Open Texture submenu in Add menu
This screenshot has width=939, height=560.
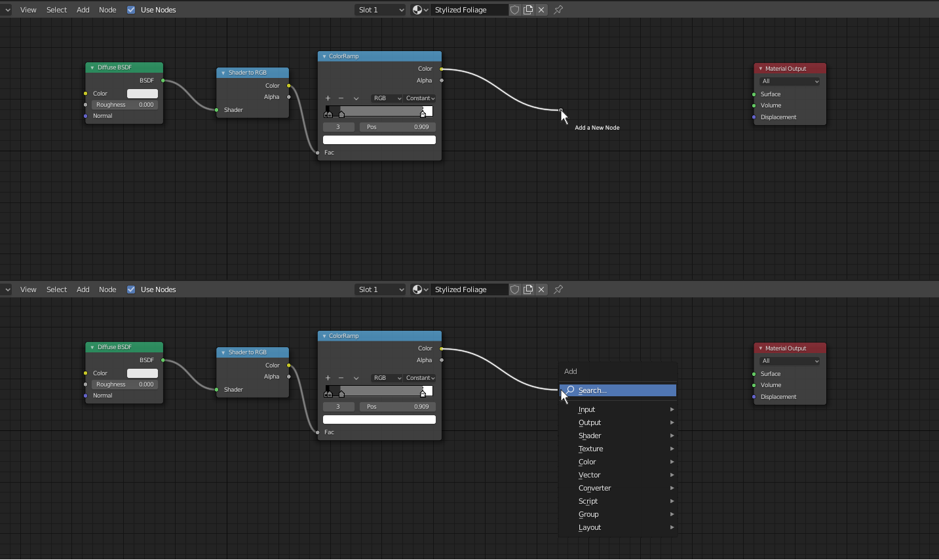(618, 449)
